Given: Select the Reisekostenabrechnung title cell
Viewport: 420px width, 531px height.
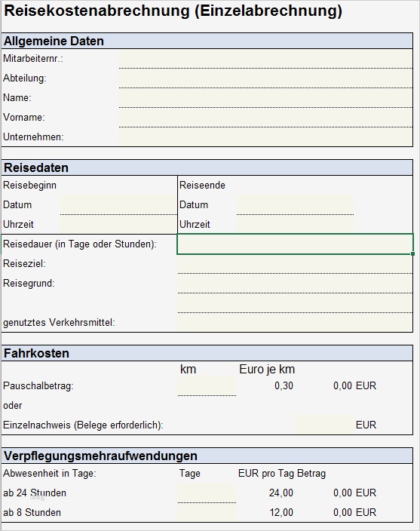Looking at the screenshot, I should click(x=173, y=11).
